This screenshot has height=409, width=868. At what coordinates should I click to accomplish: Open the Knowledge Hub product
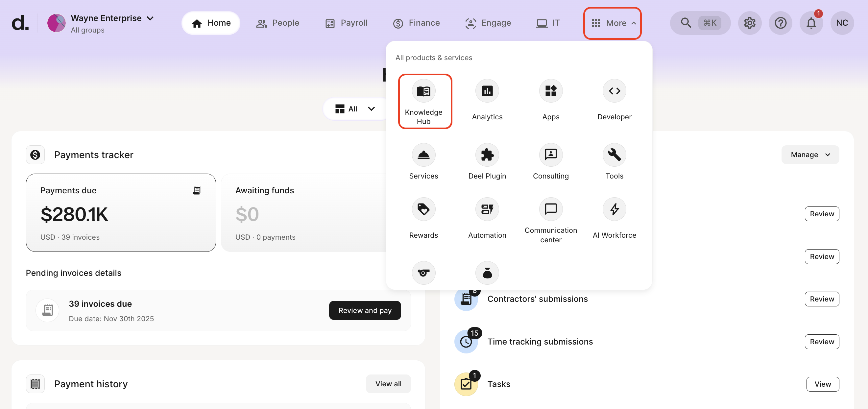point(424,101)
